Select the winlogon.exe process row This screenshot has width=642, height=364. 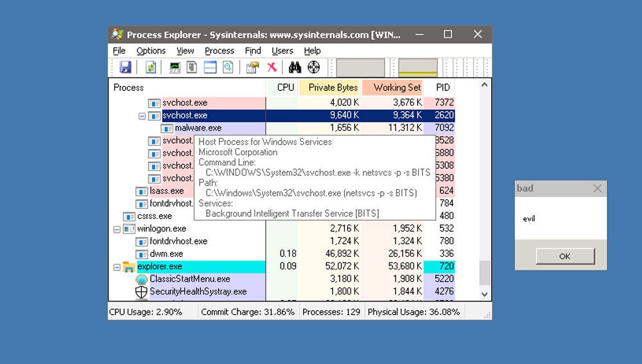[282, 229]
